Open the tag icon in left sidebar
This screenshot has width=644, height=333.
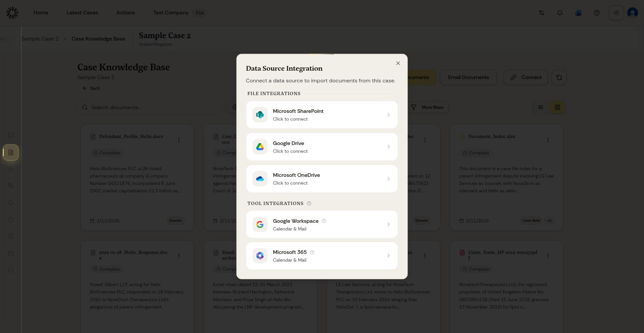pos(11,186)
